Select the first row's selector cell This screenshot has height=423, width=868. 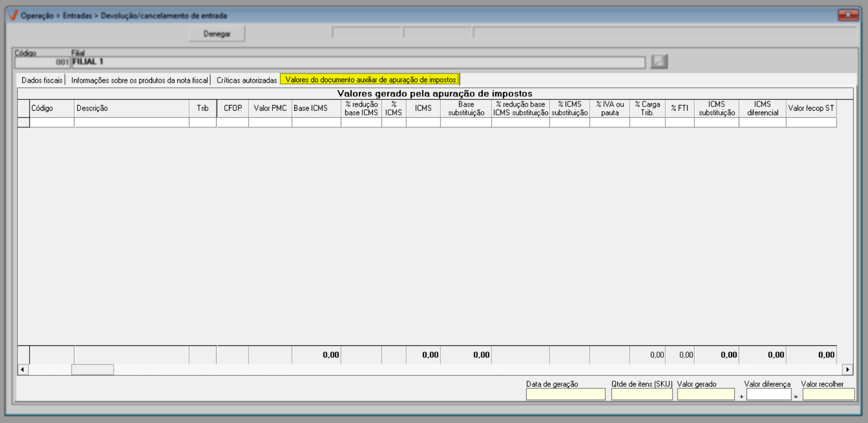pos(23,123)
